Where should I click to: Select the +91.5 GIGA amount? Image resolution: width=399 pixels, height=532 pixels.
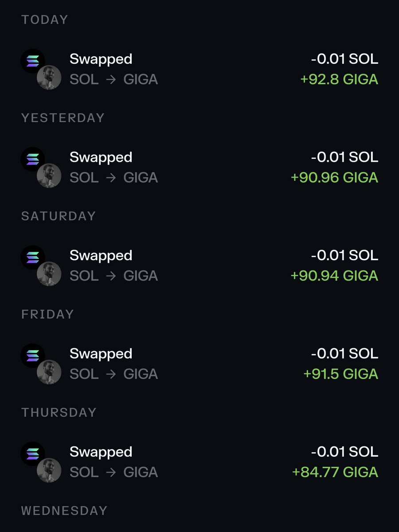coord(341,374)
